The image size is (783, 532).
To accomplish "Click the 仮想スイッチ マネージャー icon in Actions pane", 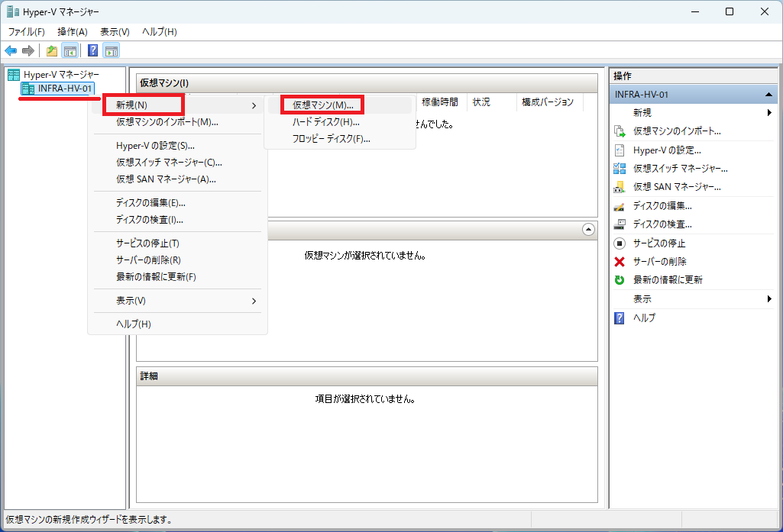I will coord(620,169).
